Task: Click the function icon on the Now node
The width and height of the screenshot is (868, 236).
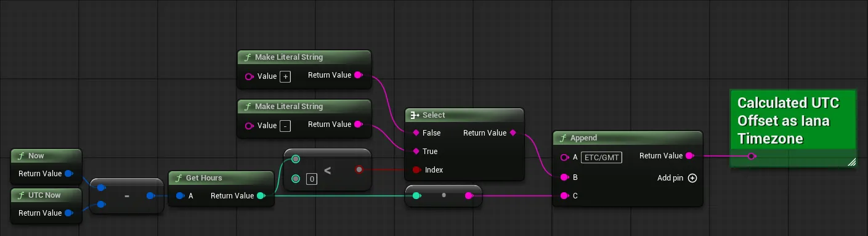Action: tap(21, 156)
